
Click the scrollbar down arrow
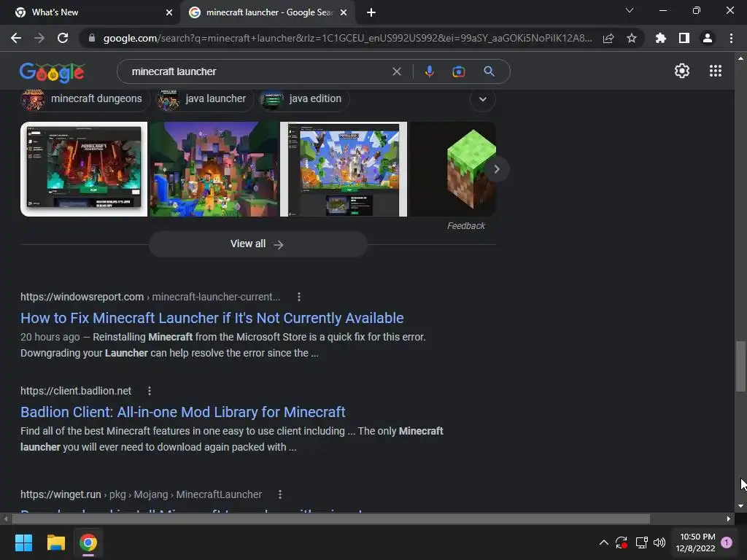(740, 506)
